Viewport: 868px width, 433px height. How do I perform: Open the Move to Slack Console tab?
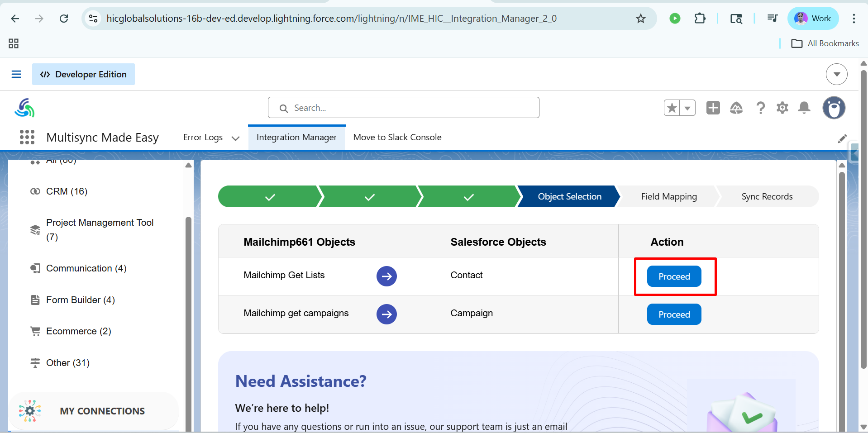pyautogui.click(x=397, y=137)
